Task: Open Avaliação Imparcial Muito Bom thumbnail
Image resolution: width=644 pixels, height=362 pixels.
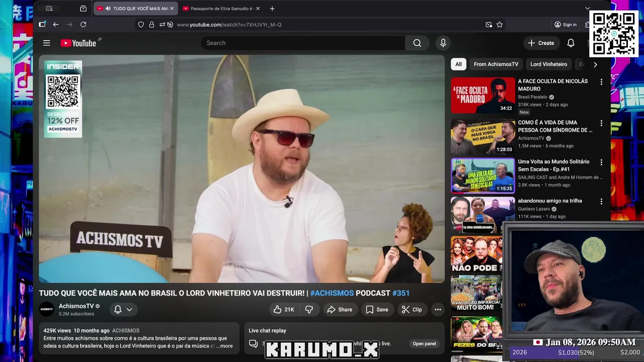Action: 476,293
